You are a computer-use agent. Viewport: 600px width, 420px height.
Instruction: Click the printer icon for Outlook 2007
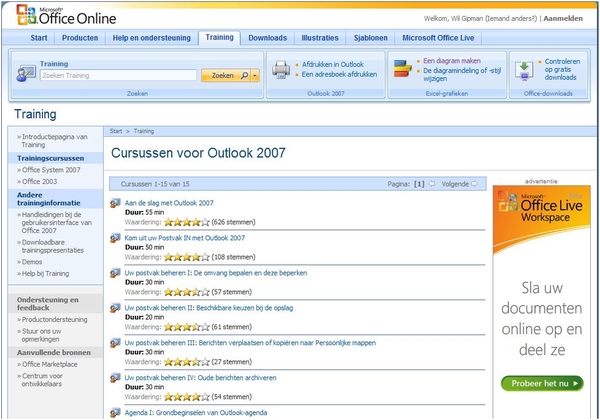[281, 69]
